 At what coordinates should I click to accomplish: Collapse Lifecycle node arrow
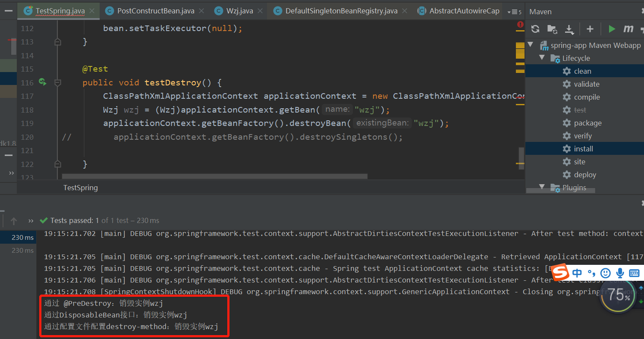pyautogui.click(x=542, y=58)
